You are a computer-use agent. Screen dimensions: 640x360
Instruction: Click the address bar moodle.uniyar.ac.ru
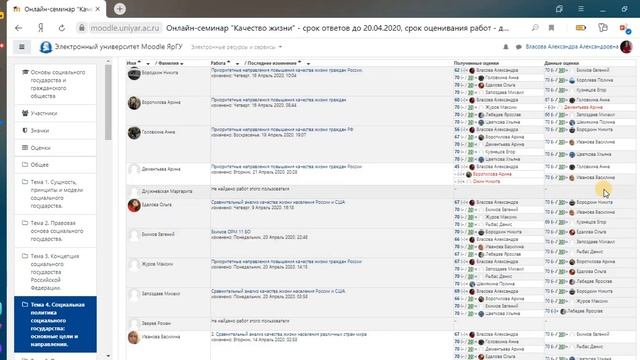pyautogui.click(x=124, y=28)
